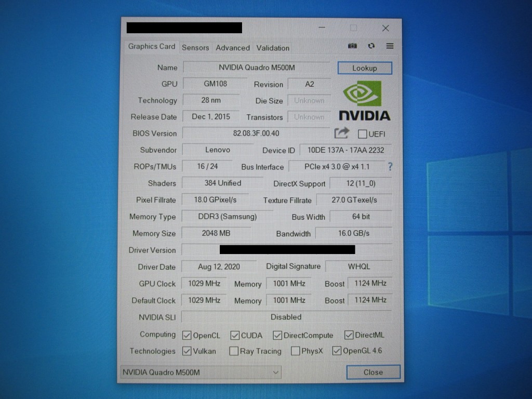The image size is (532, 399).
Task: Click the Memory Type field DDR3 (Samsung)
Action: point(228,217)
